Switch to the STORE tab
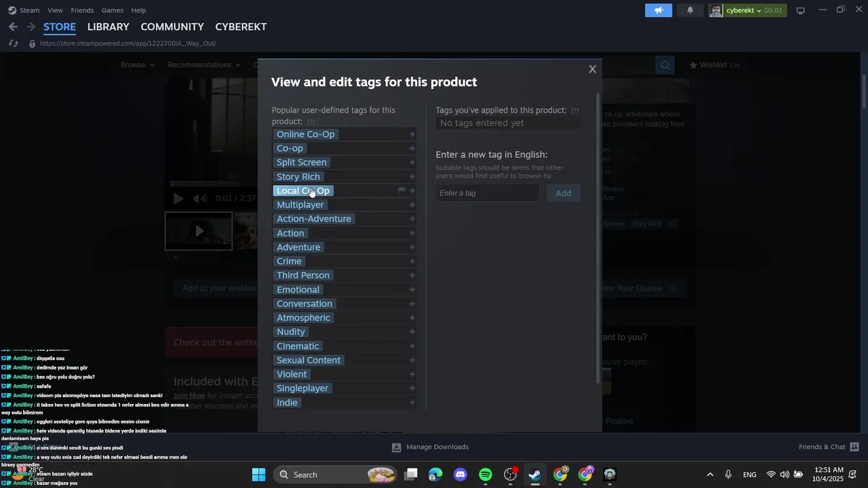This screenshot has width=868, height=488. tap(60, 26)
